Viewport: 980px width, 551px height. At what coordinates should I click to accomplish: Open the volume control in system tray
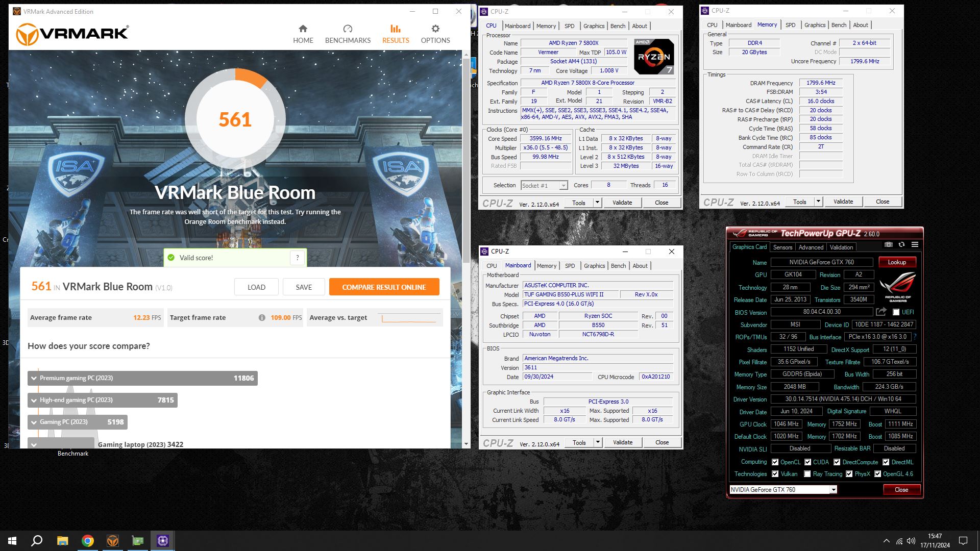pyautogui.click(x=911, y=541)
